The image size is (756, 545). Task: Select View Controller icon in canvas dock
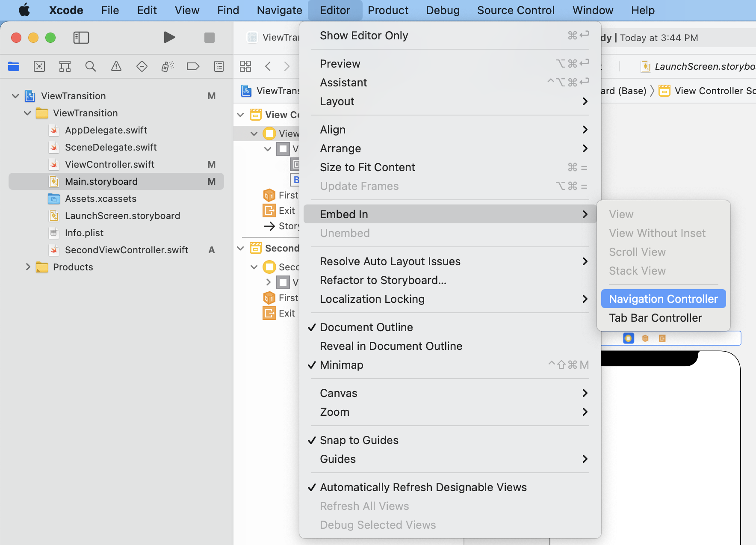(x=629, y=338)
